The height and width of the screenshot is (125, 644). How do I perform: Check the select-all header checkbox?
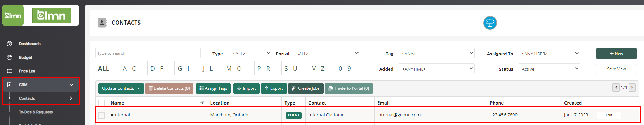(x=101, y=103)
